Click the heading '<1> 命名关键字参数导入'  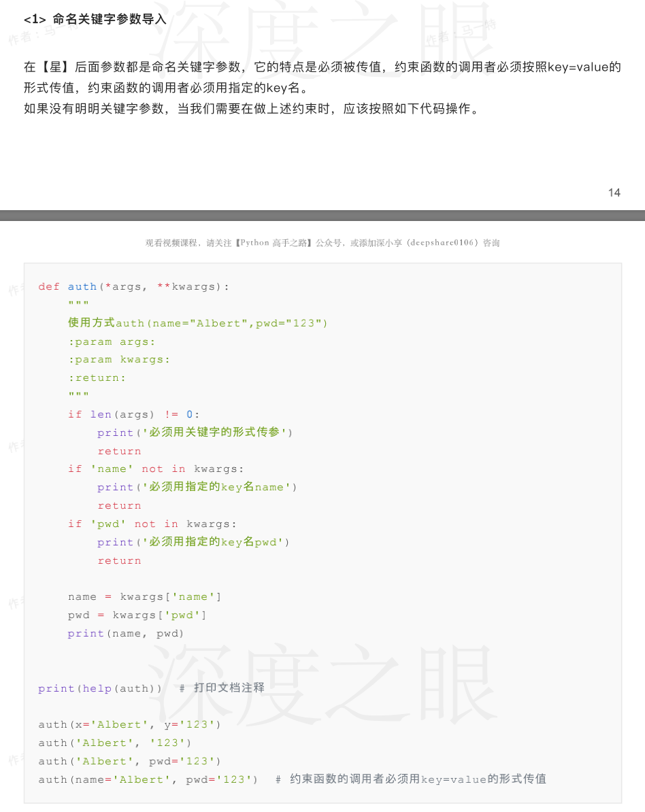[x=95, y=20]
